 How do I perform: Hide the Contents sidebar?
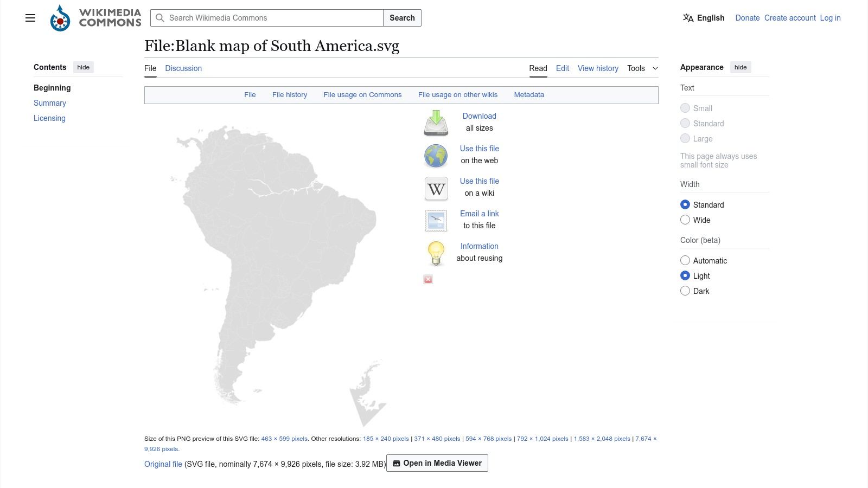click(83, 67)
